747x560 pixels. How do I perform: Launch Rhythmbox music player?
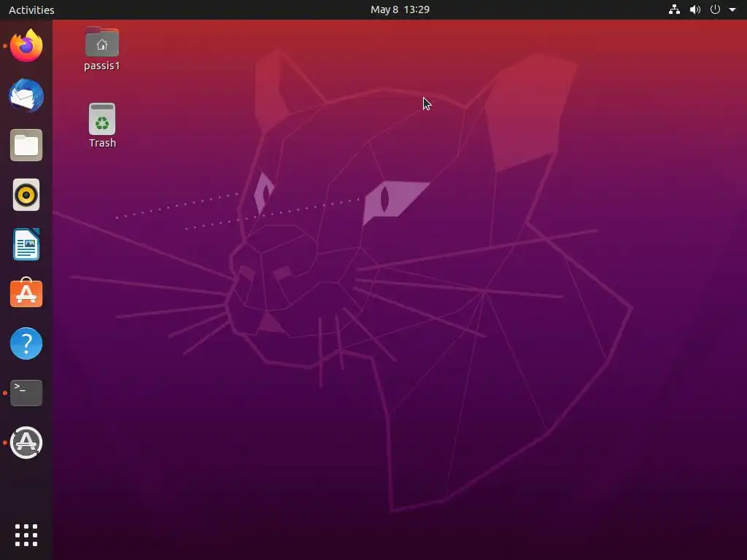26,195
